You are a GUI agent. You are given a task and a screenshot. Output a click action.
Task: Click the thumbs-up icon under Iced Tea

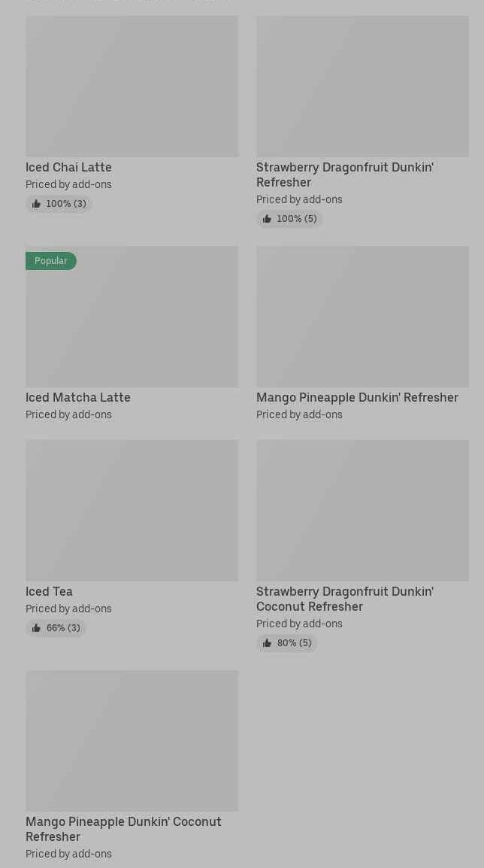click(x=36, y=628)
